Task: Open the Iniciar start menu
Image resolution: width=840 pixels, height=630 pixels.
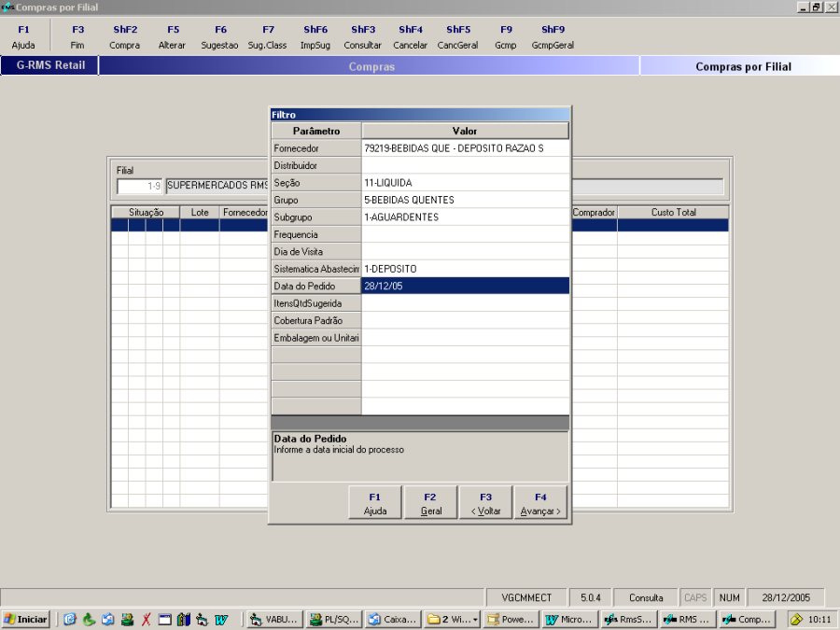Action: (26, 620)
